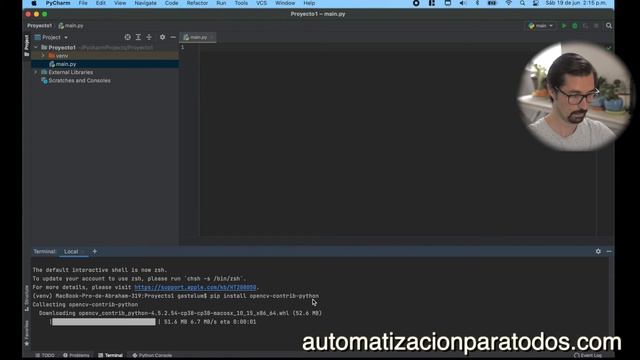The image size is (640, 360).
Task: Expand External Libraries node
Action: coord(36,72)
